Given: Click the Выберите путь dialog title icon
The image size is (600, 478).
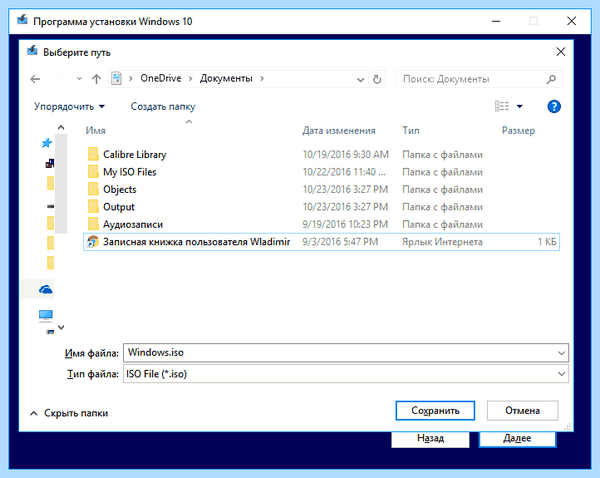Looking at the screenshot, I should point(32,51).
